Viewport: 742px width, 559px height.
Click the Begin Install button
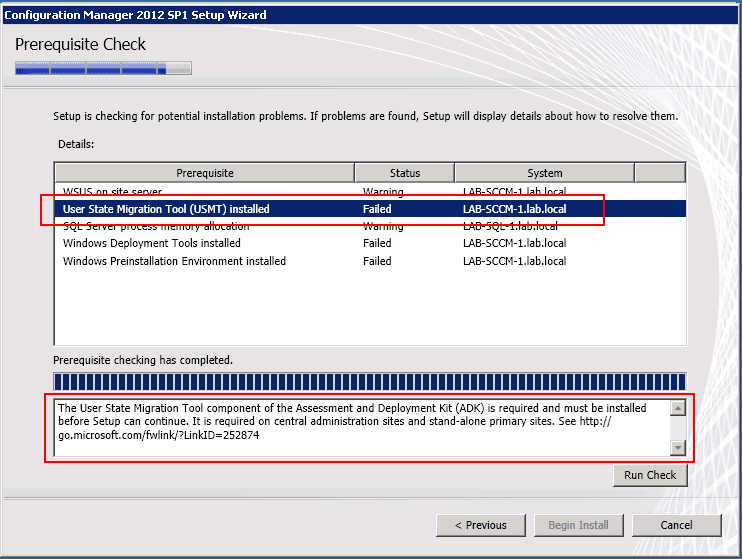578,525
